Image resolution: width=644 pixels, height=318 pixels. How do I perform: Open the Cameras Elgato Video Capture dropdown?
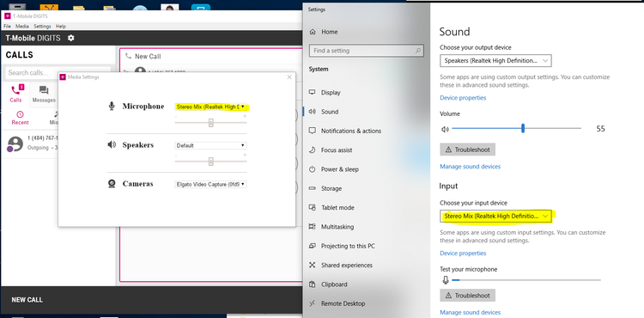[210, 185]
